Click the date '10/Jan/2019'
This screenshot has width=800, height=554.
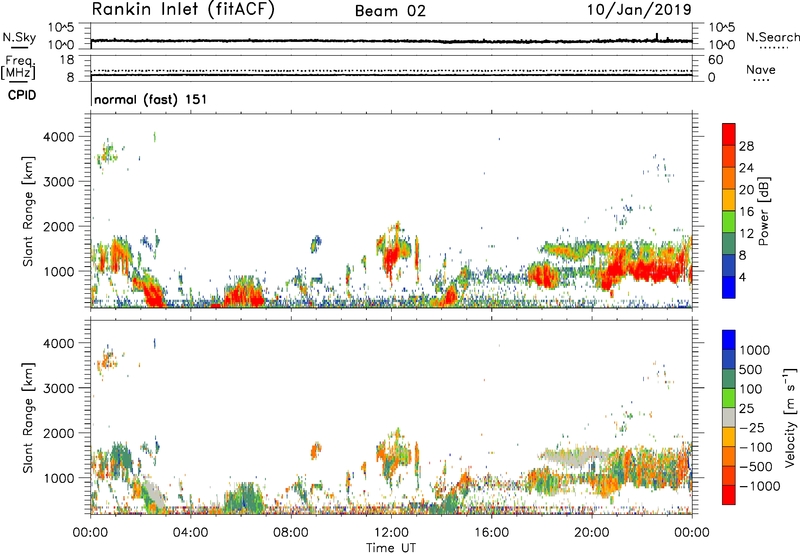pyautogui.click(x=639, y=10)
